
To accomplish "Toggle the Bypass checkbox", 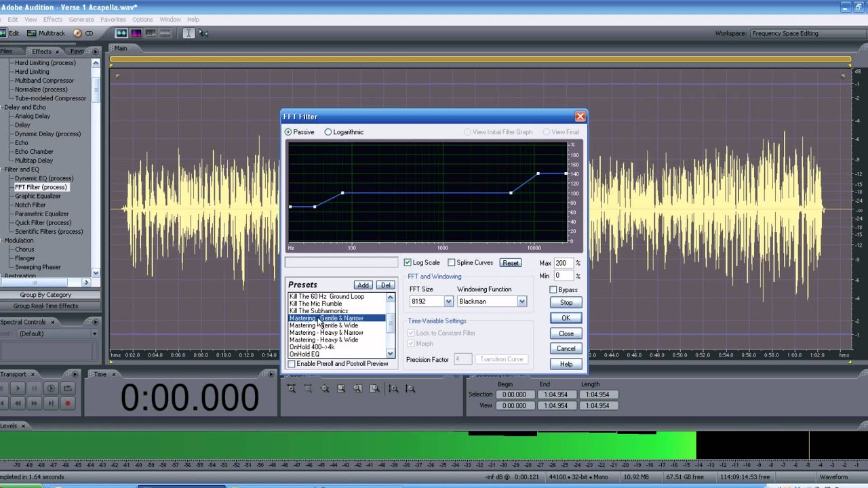I will [x=553, y=290].
